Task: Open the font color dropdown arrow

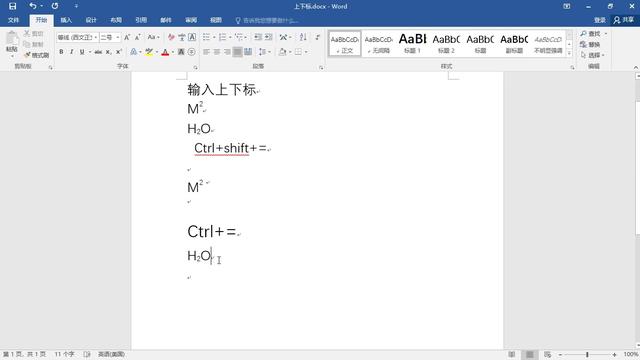Action: 173,52
